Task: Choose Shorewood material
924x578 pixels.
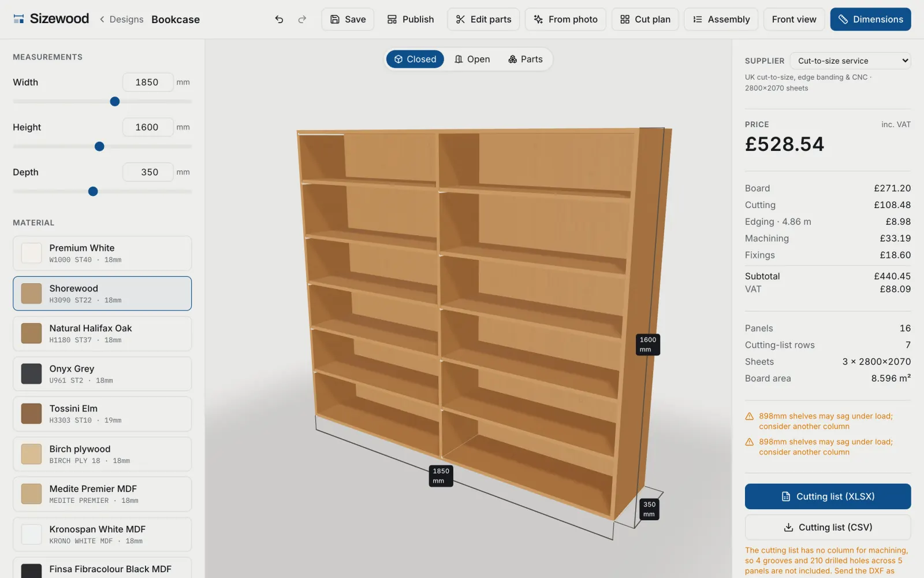Action: pyautogui.click(x=102, y=294)
